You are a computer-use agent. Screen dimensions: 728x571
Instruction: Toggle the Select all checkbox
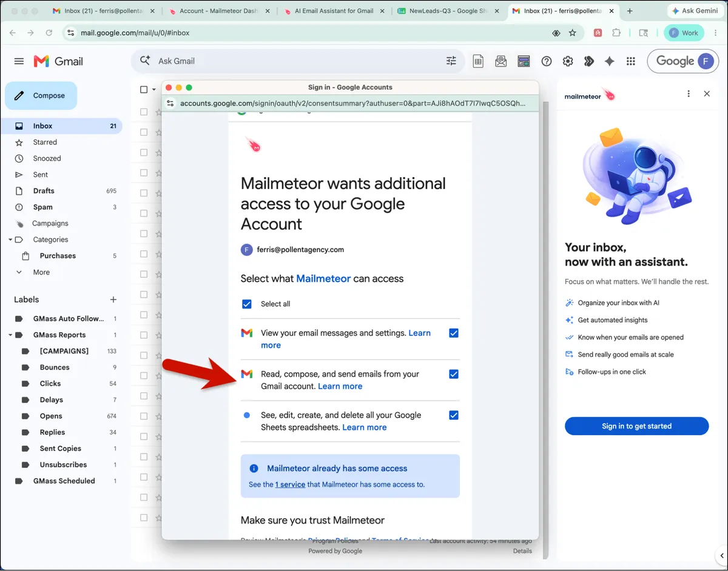coord(247,304)
